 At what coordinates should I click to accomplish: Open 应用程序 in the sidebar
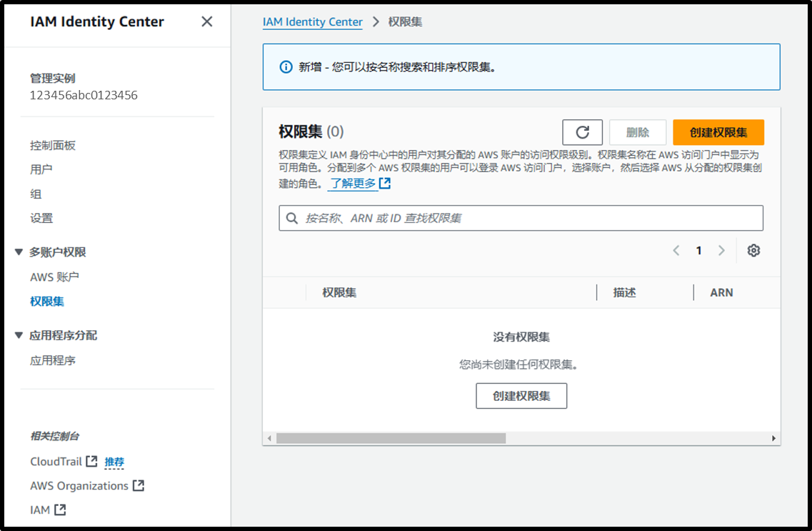tap(53, 361)
